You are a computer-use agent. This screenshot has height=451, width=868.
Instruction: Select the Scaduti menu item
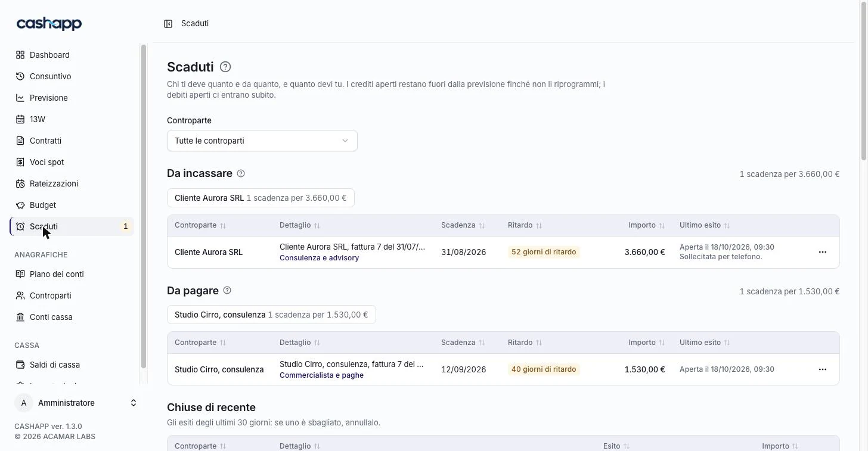[x=72, y=226]
